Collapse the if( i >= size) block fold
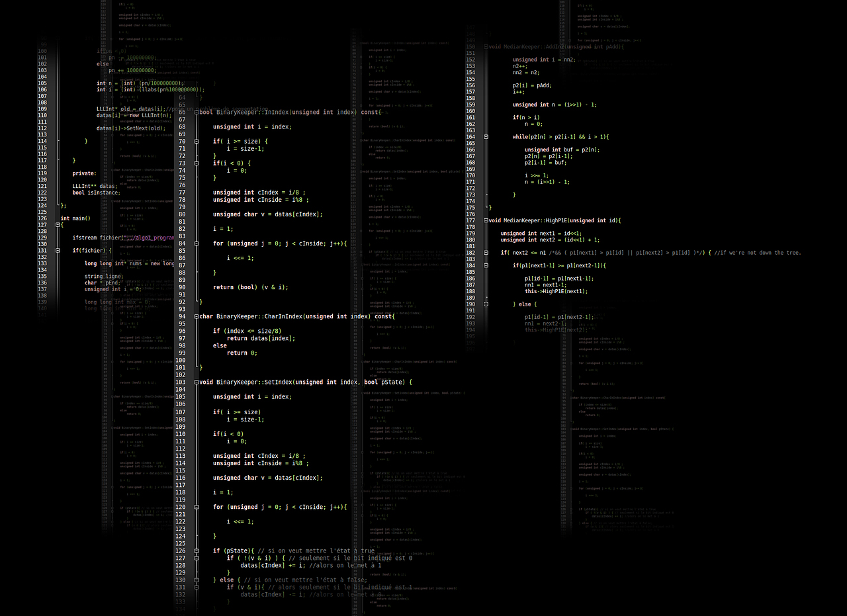This screenshot has height=616, width=847. [x=197, y=142]
